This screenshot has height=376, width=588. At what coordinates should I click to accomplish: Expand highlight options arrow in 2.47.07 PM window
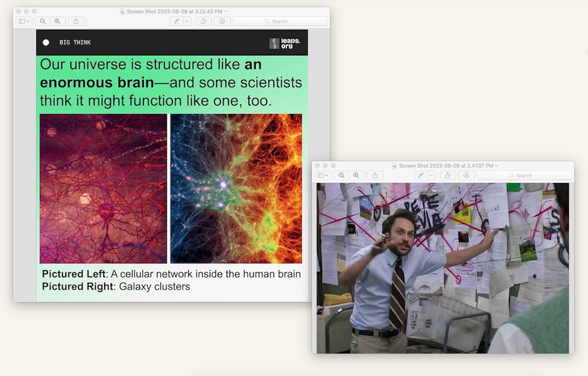431,175
